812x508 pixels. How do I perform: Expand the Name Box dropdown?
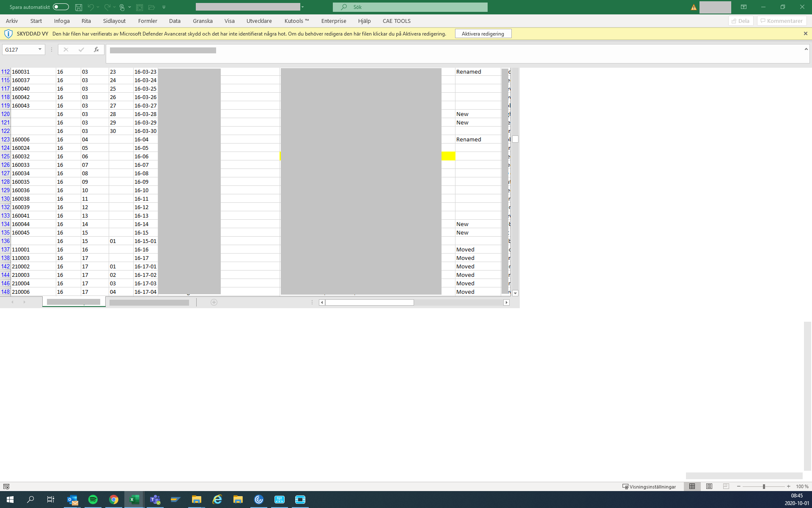tap(40, 50)
